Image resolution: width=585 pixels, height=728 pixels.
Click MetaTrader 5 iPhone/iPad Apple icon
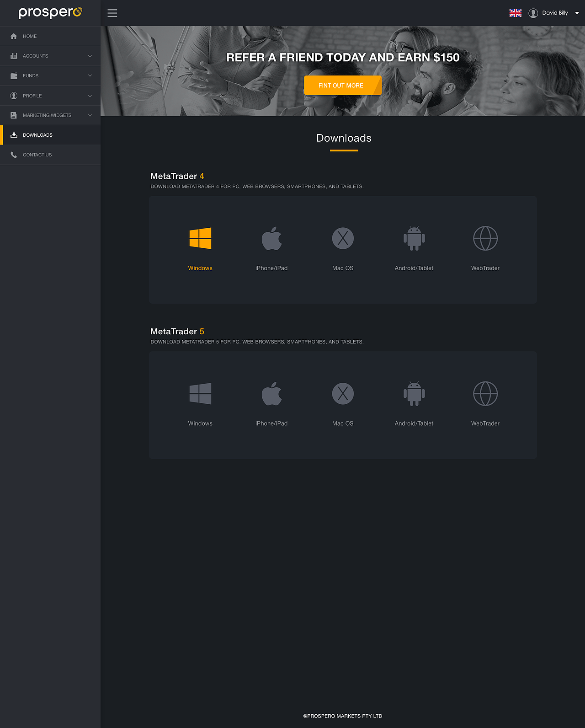pos(271,394)
